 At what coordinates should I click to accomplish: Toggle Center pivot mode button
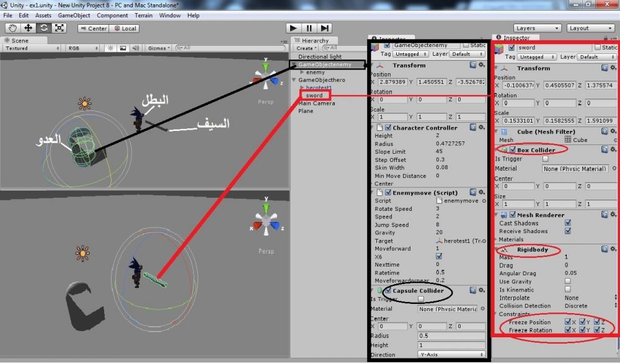click(94, 29)
